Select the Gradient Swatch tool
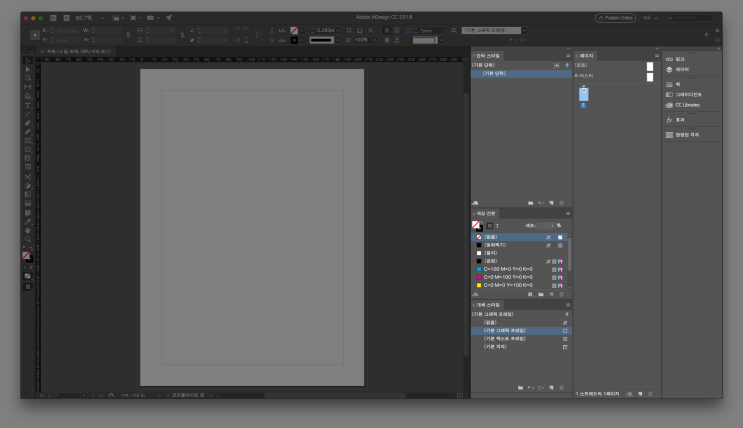 28,194
